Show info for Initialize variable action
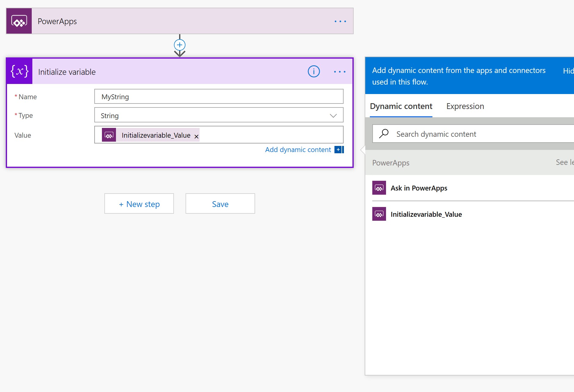This screenshot has width=574, height=392. coord(314,71)
